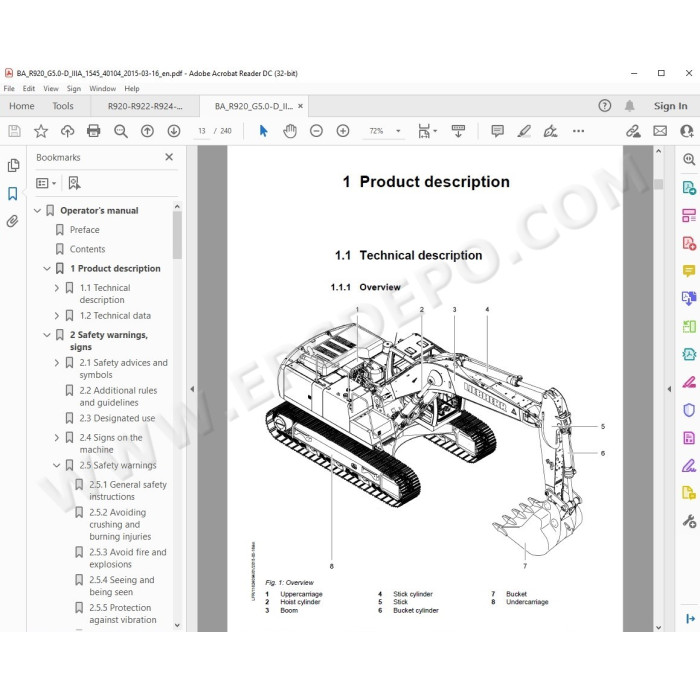
Task: Activate the Hand pan tool
Action: pos(290,131)
